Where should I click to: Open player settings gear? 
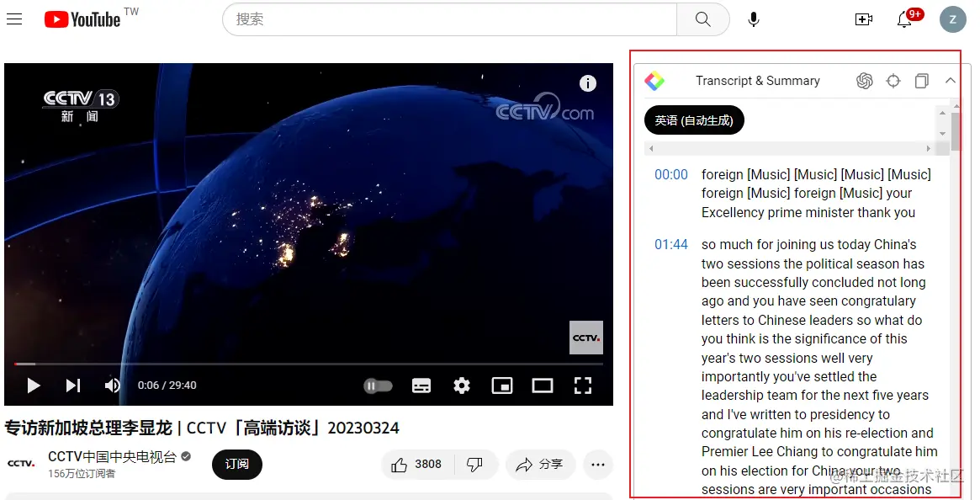point(461,386)
